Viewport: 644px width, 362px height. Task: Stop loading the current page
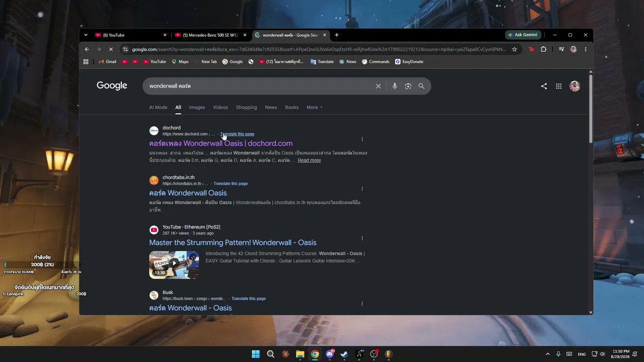coord(111,49)
